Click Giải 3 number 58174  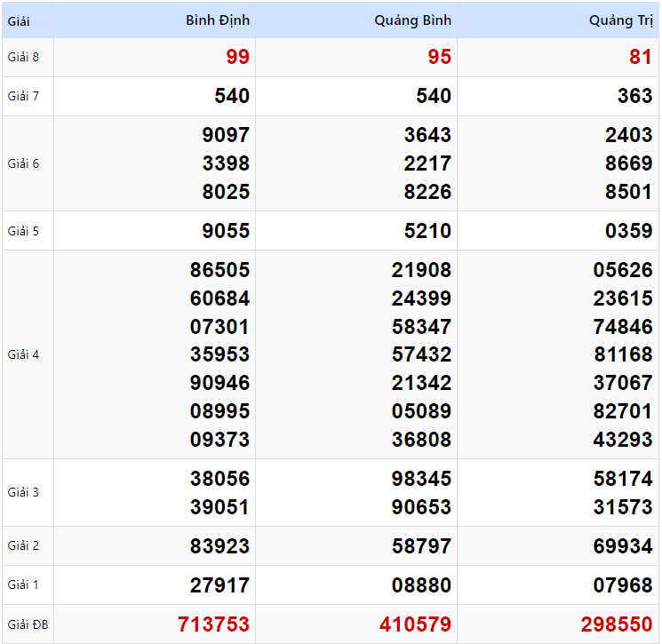pos(623,479)
